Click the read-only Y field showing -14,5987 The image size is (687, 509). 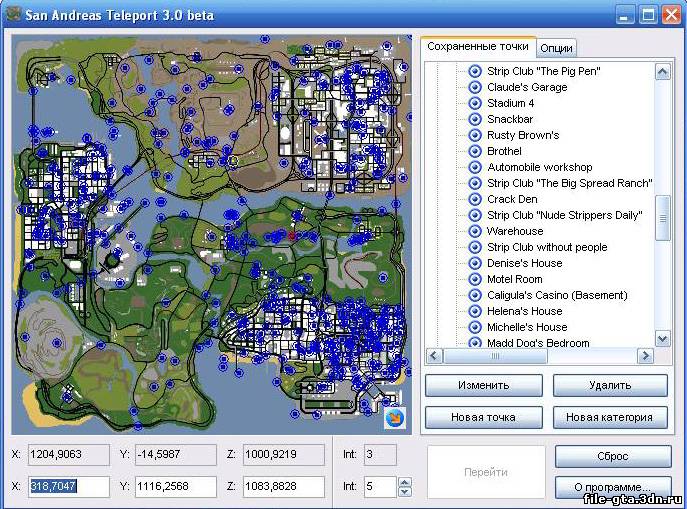(176, 454)
